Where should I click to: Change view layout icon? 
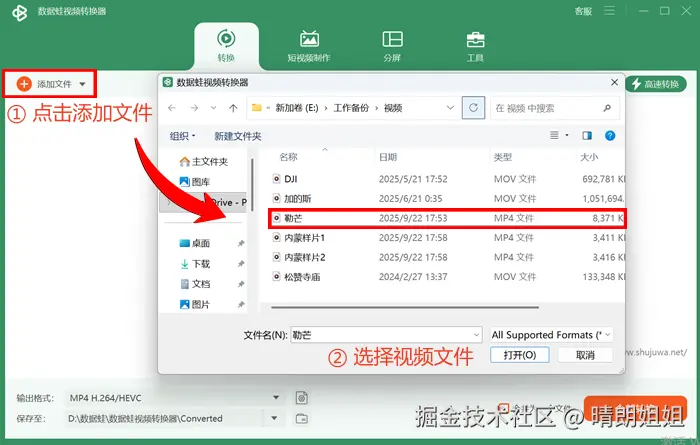point(554,135)
